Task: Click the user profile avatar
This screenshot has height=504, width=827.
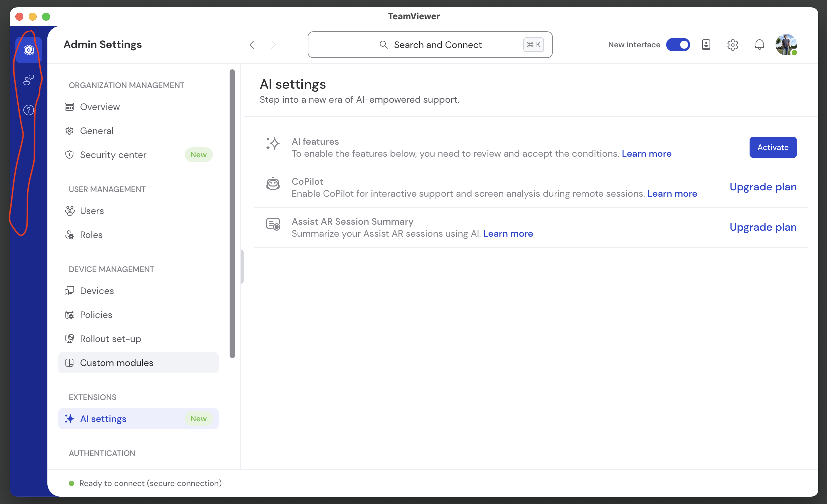Action: (786, 45)
